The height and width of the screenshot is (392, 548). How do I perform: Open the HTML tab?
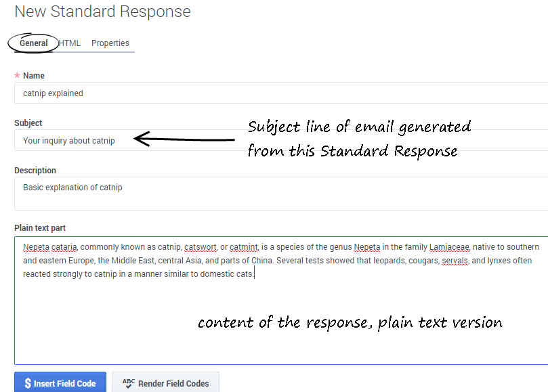pos(70,43)
